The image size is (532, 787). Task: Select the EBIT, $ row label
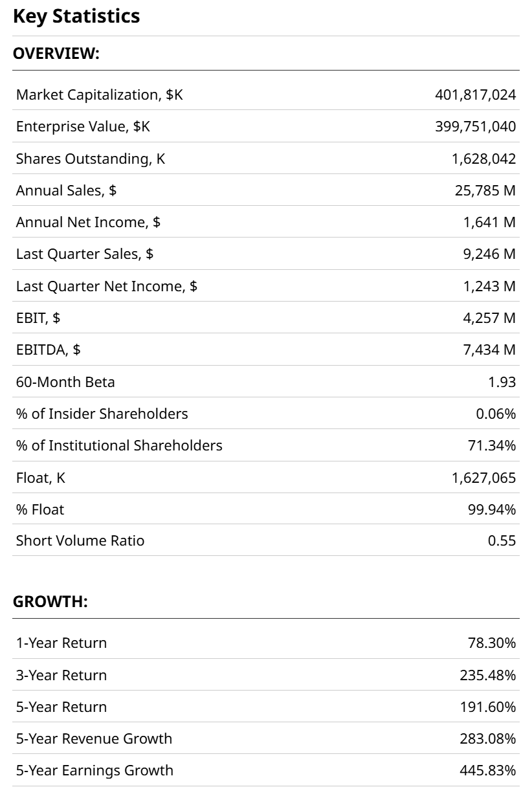click(x=38, y=318)
